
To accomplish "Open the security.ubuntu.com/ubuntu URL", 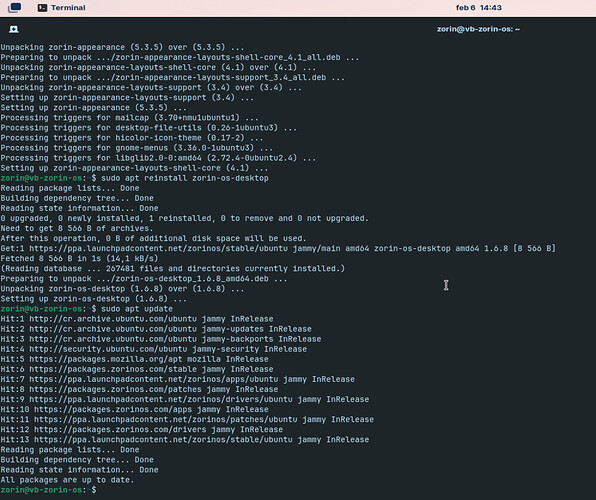I will 108,349.
